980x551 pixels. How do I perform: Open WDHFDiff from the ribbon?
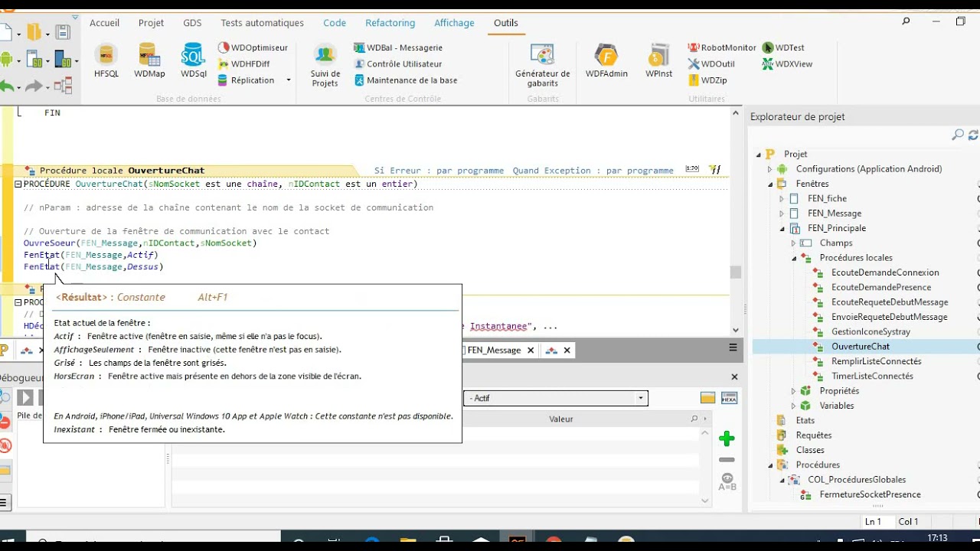[x=244, y=64]
